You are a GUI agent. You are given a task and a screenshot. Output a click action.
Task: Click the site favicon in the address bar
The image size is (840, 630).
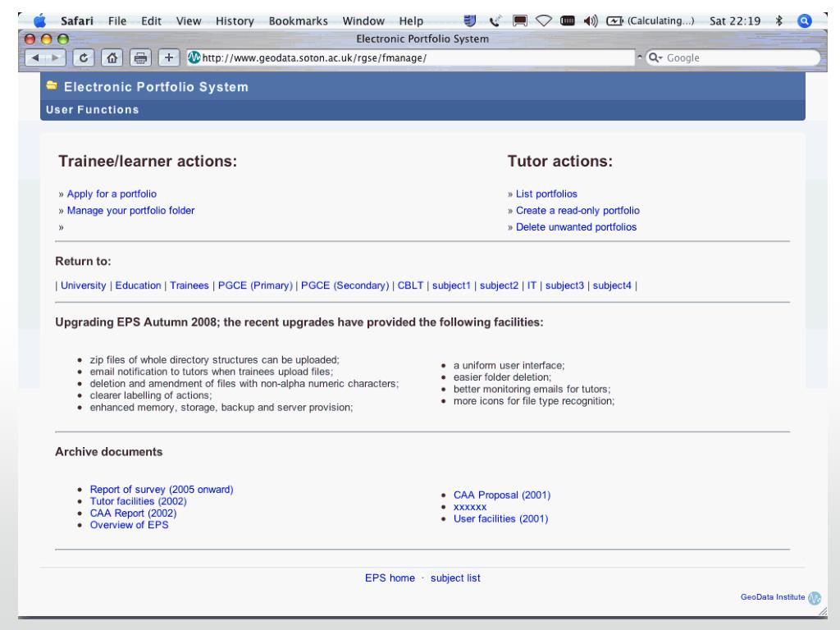(x=194, y=57)
